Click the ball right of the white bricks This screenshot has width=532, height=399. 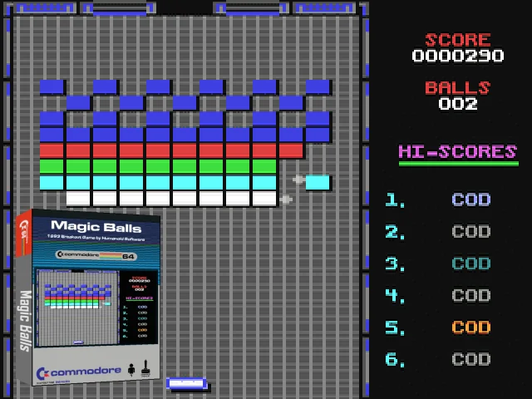tap(286, 199)
